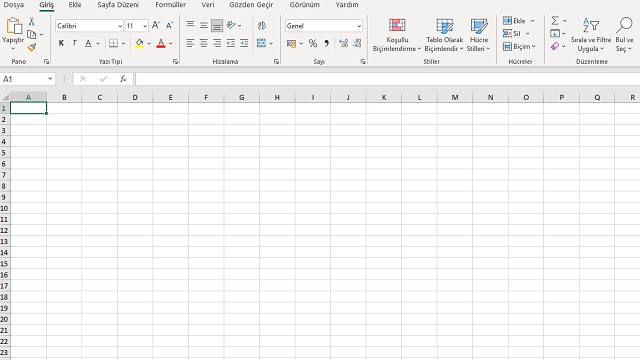Click AutoSum sigma icon

(x=555, y=20)
